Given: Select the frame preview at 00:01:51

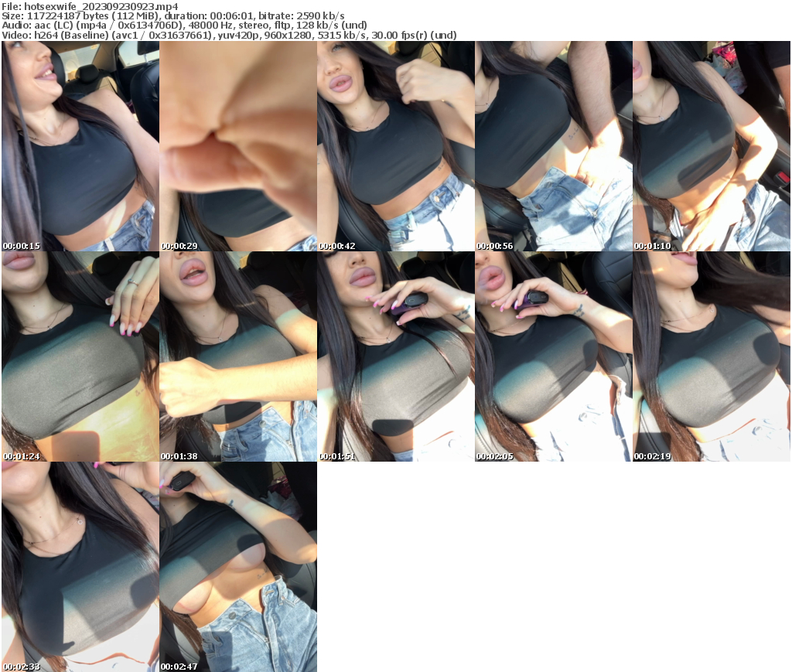Looking at the screenshot, I should tap(396, 357).
